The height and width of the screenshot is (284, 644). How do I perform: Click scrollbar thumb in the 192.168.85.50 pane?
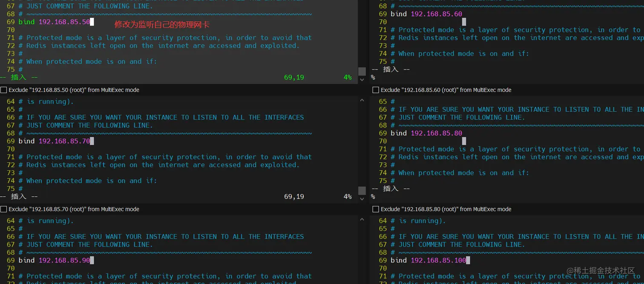[362, 71]
